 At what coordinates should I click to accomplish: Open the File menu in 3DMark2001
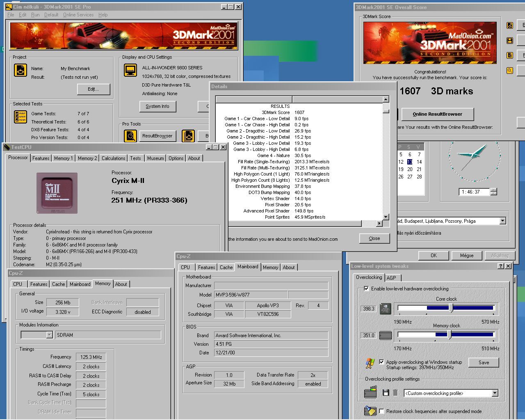click(x=11, y=15)
